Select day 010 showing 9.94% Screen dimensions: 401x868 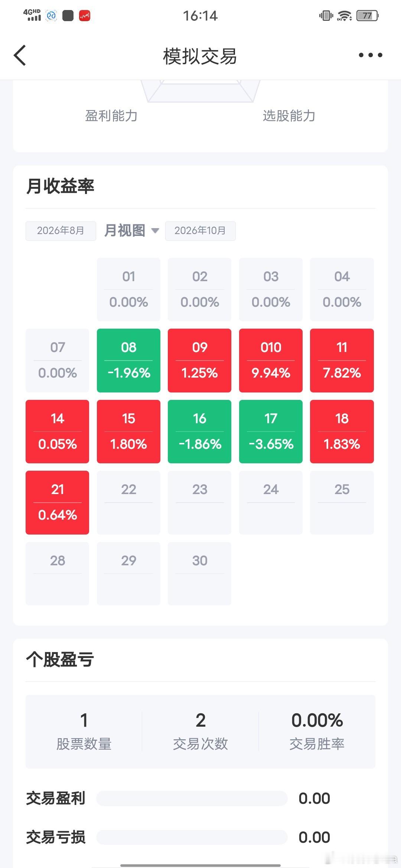271,360
